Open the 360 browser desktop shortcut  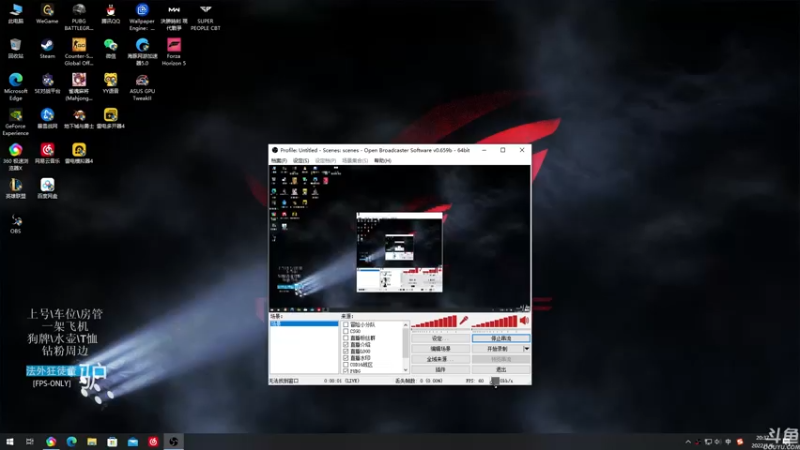(15, 157)
